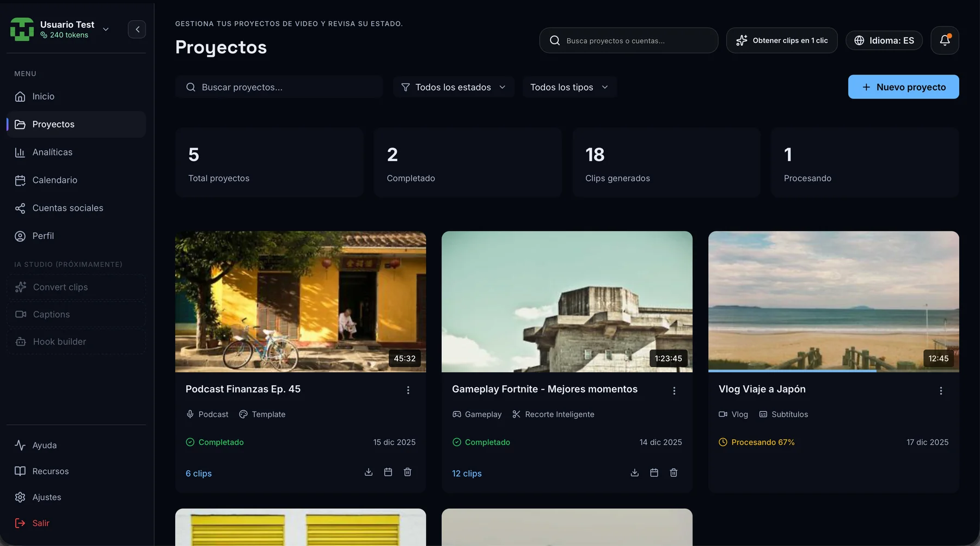Collapse the sidebar with the chevron button

click(x=137, y=29)
